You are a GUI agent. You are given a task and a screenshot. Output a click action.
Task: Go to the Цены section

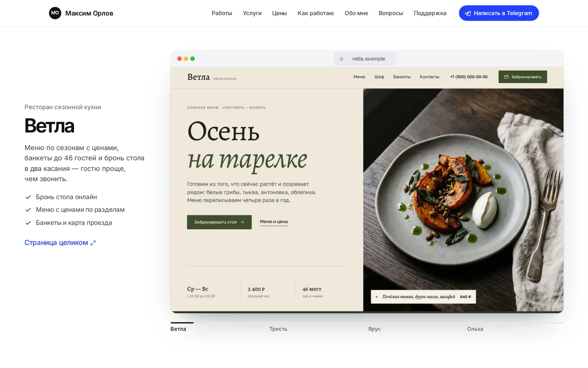tap(279, 13)
